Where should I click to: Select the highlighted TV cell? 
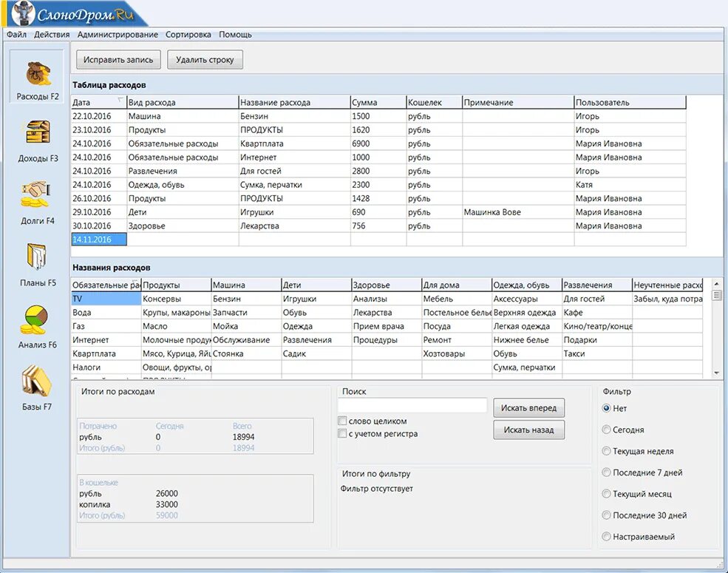[x=106, y=299]
